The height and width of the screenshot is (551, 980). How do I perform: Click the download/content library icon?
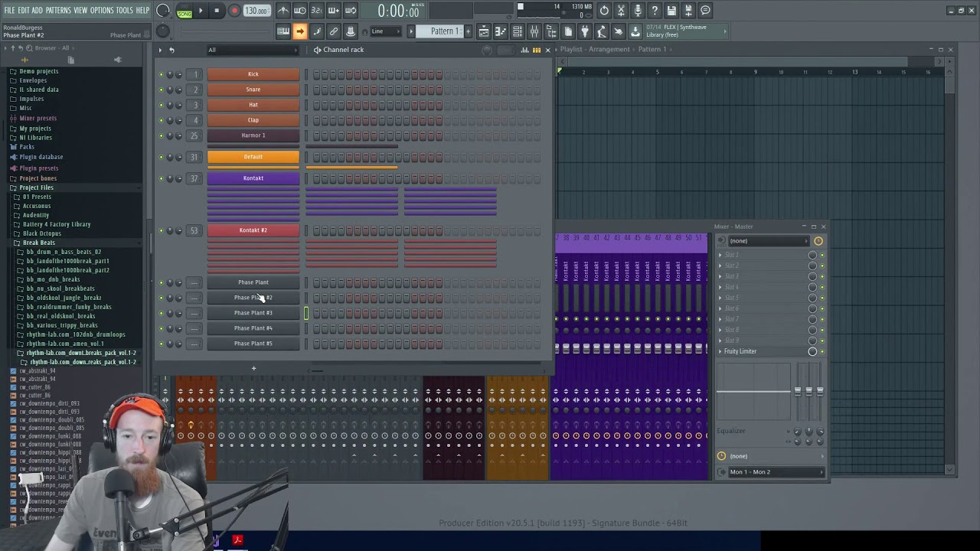point(635,31)
